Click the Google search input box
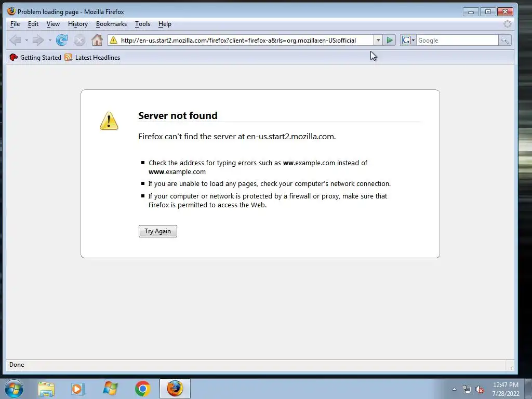The height and width of the screenshot is (399, 532). [457, 41]
